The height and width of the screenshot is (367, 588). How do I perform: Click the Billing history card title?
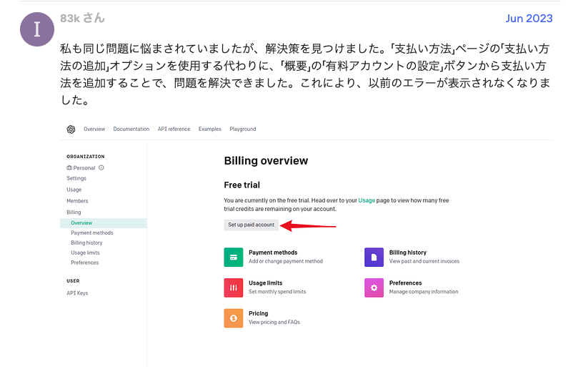[x=408, y=253]
